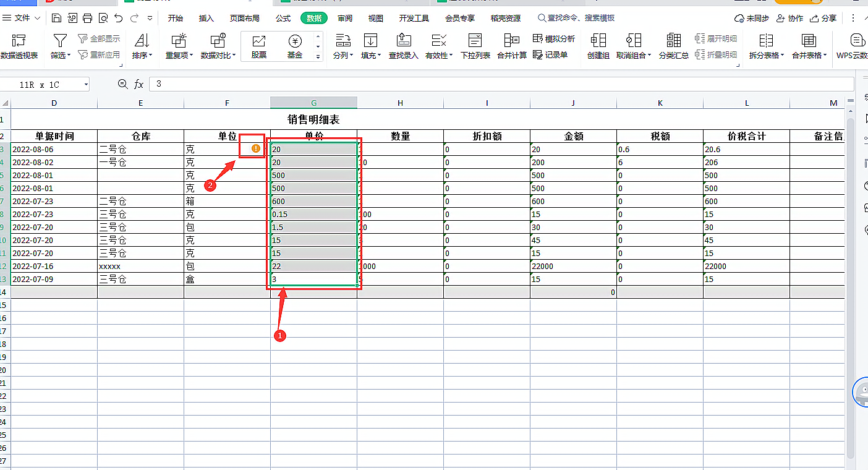Click 折叠明细 collapse detail
868x470 pixels.
(716, 55)
